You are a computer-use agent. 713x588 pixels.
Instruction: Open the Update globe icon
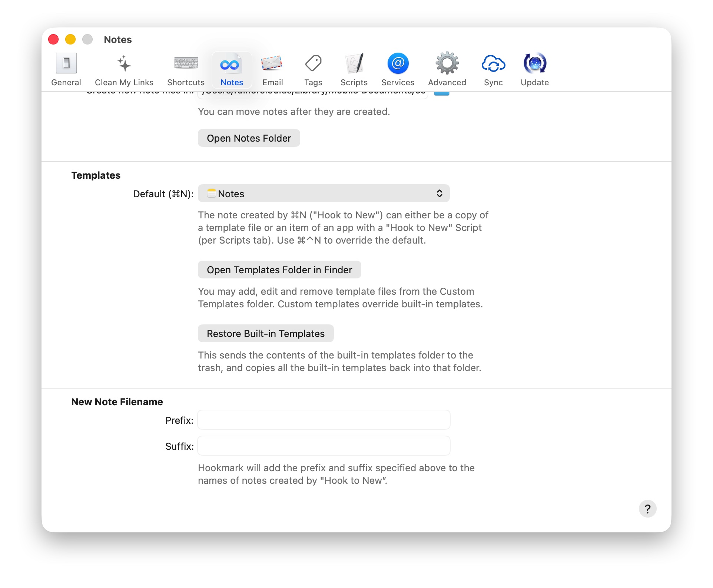click(x=534, y=64)
